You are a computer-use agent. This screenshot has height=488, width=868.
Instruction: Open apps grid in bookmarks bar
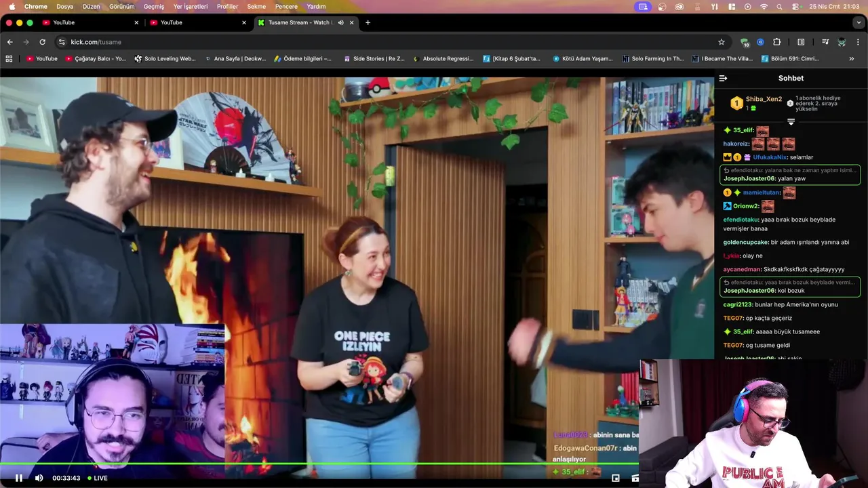9,59
